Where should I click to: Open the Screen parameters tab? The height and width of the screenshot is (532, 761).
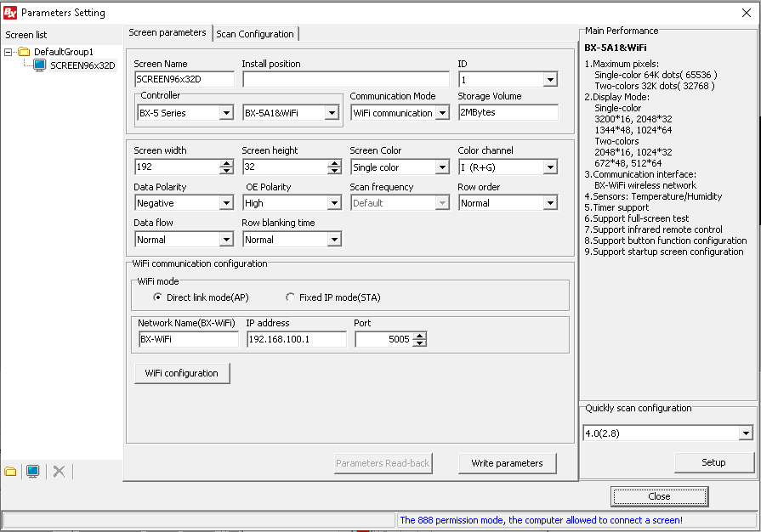pos(168,32)
